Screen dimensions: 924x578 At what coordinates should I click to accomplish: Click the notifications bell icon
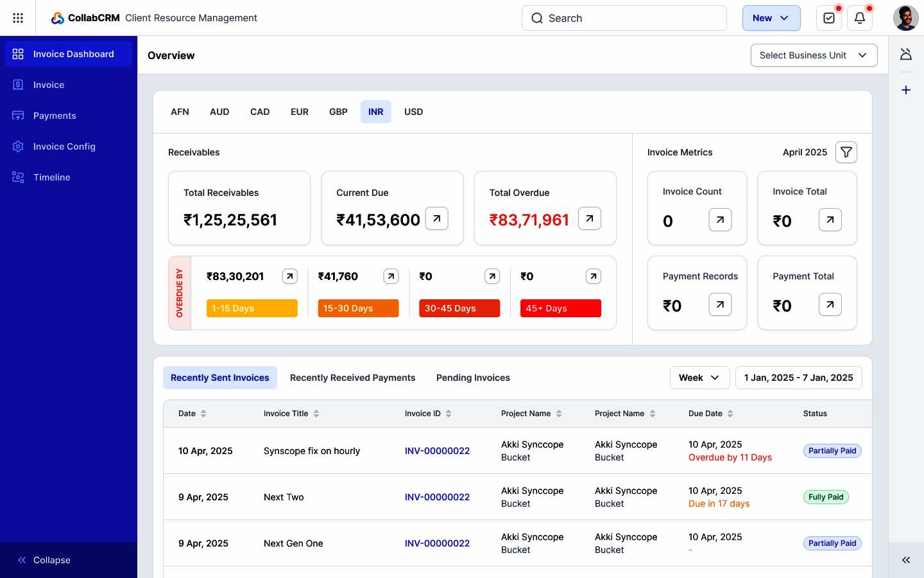[859, 18]
